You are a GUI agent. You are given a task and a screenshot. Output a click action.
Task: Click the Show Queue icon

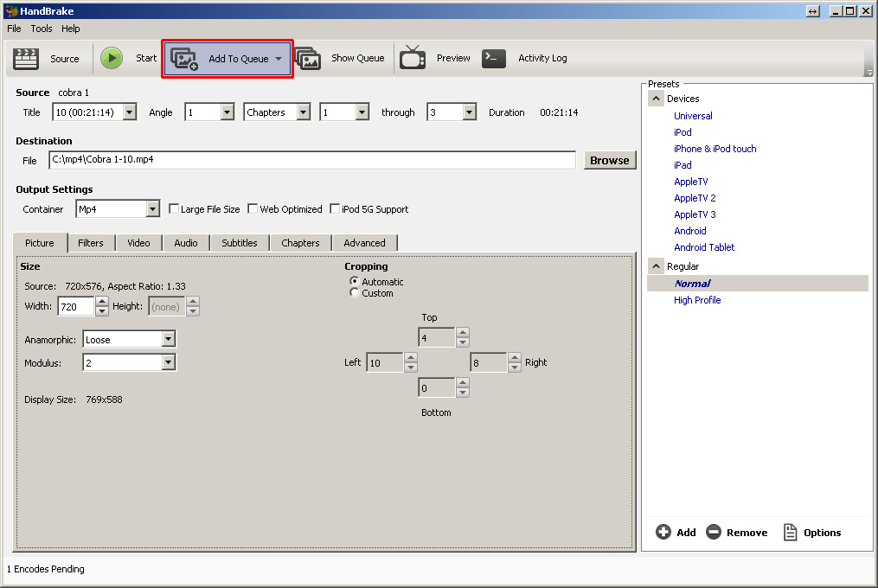click(308, 58)
